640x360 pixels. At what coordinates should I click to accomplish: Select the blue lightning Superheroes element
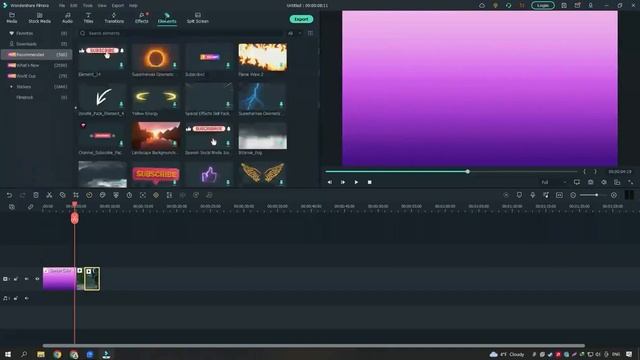262,97
